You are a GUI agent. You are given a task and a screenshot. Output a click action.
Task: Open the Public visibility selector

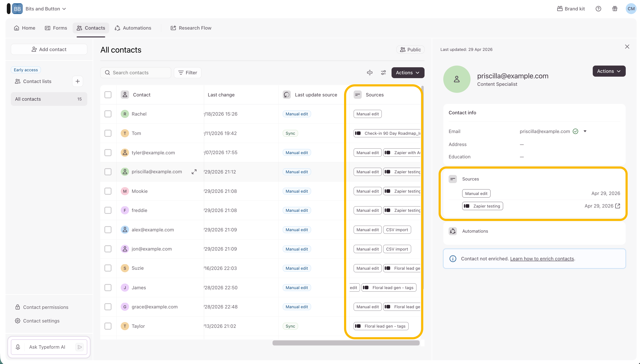410,50
